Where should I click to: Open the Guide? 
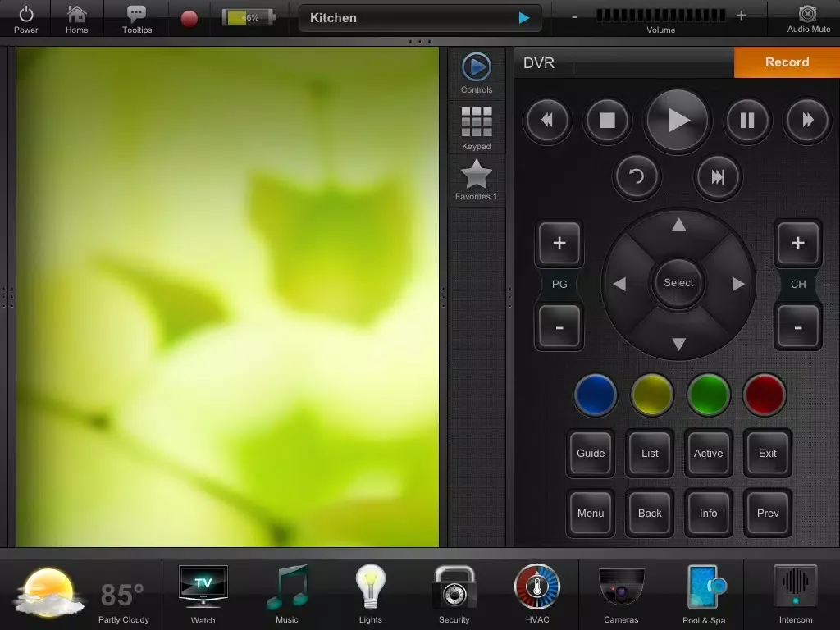tap(591, 453)
